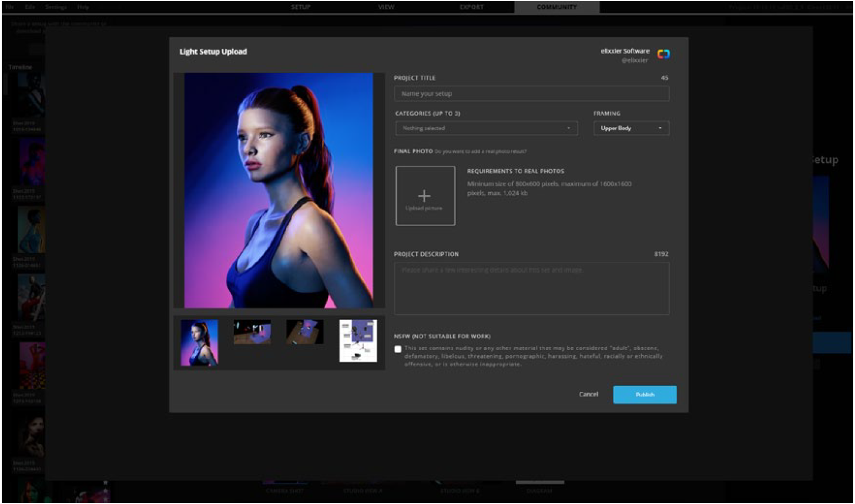
Task: Click the elixxier Software logo icon
Action: [x=663, y=55]
